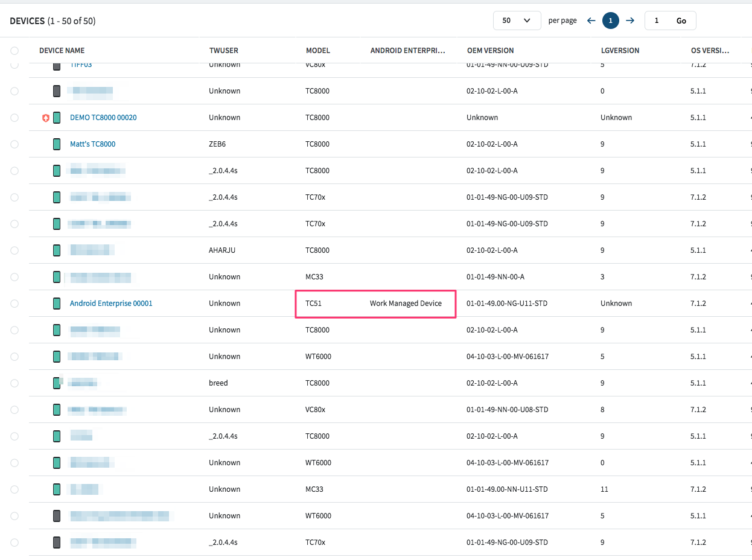Click the page number input field
The image size is (752, 560).
(657, 21)
